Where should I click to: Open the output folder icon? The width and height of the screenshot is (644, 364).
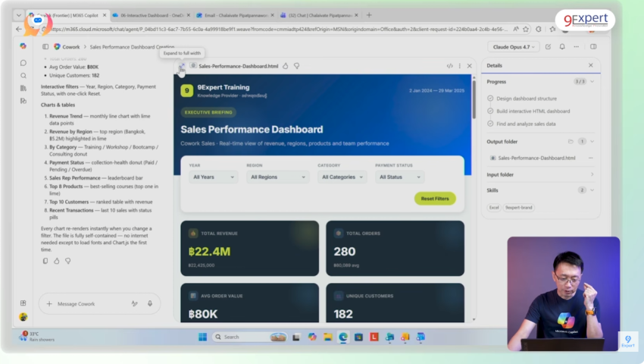point(571,142)
